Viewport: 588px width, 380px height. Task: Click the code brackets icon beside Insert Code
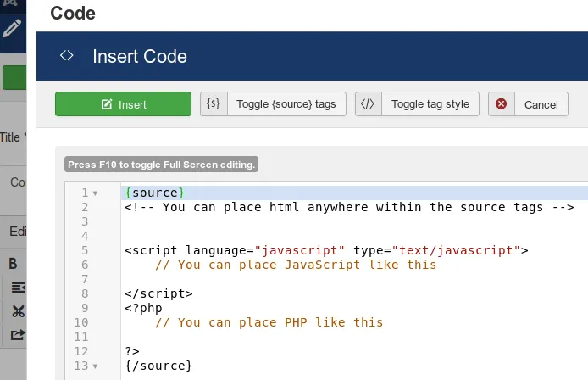pyautogui.click(x=66, y=55)
